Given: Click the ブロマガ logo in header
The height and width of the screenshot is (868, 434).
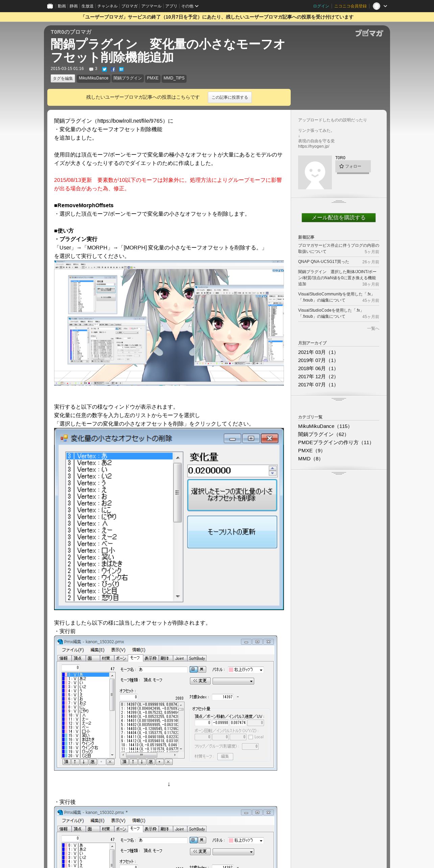Looking at the screenshot, I should [369, 33].
